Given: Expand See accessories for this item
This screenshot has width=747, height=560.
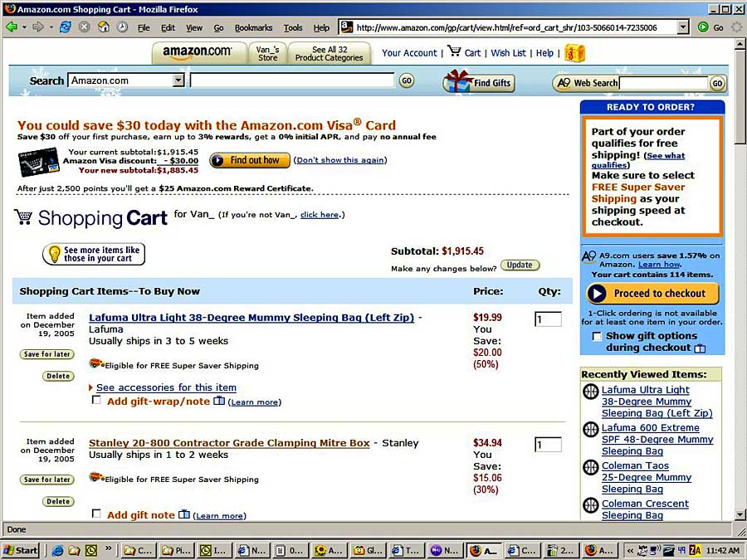Looking at the screenshot, I should click(x=165, y=387).
